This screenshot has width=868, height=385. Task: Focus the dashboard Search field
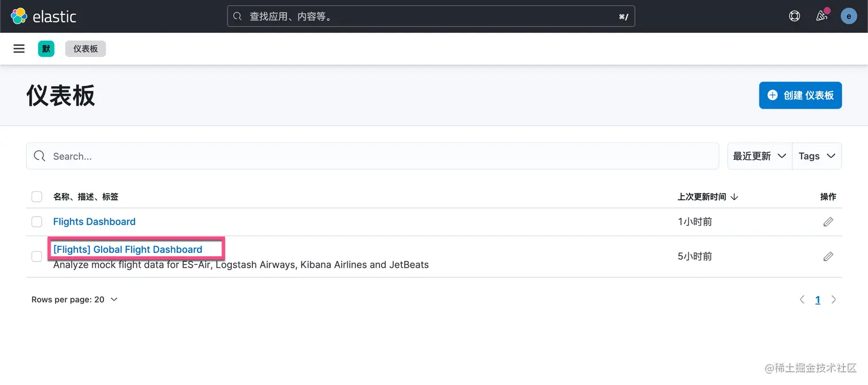(x=373, y=156)
